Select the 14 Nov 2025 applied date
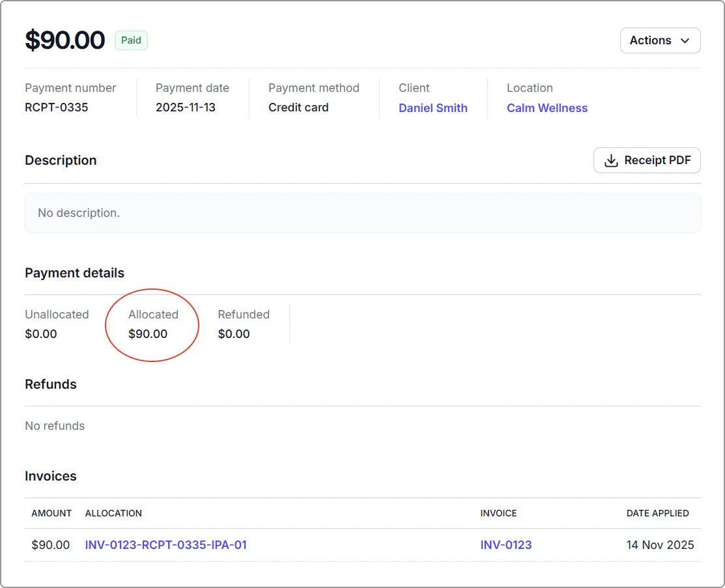725x588 pixels. [x=660, y=544]
